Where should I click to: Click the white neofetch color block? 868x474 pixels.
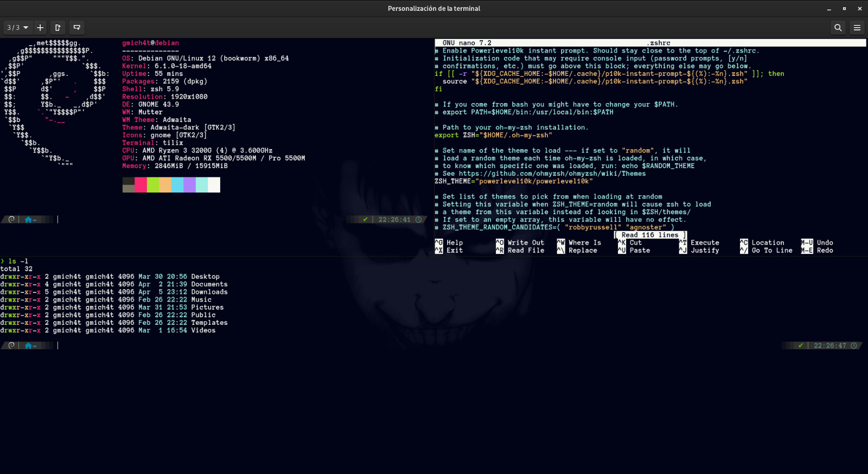[214, 185]
